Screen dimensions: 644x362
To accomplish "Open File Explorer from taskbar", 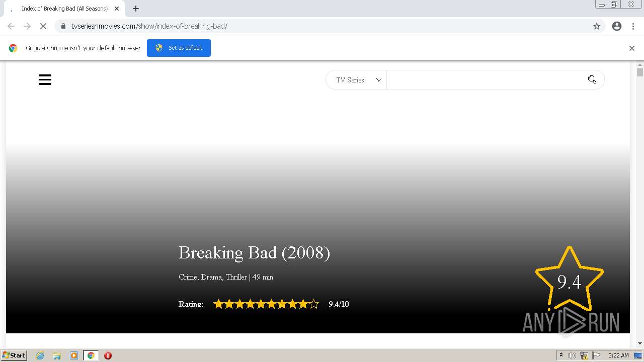I will (x=57, y=355).
